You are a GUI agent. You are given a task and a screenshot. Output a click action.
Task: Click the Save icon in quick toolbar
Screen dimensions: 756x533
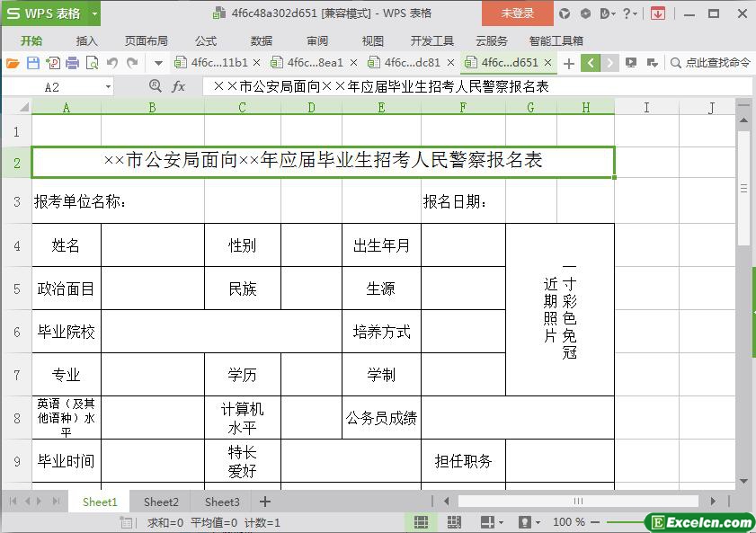(33, 63)
